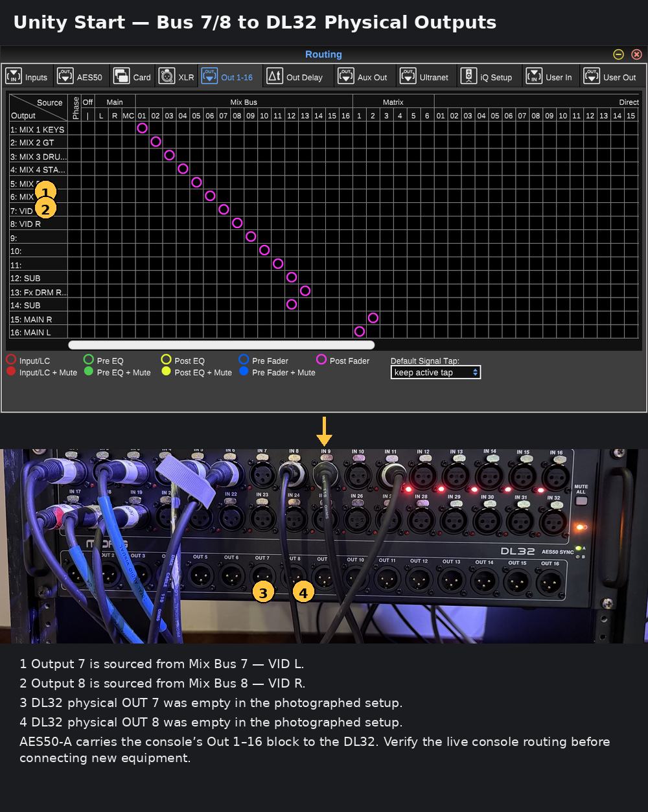Click the '15: MAIN R' output row label

pyautogui.click(x=38, y=319)
